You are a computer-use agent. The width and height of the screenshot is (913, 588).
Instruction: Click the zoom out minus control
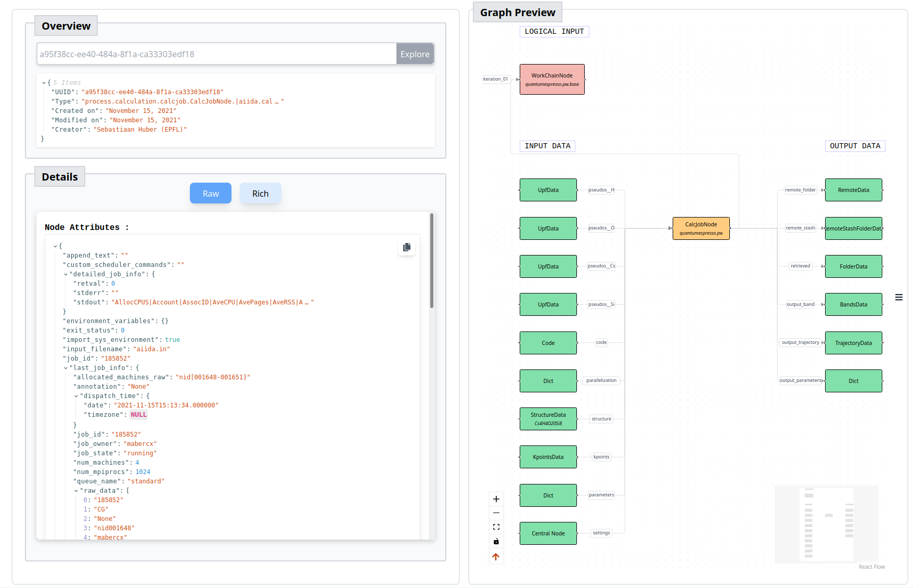[496, 513]
